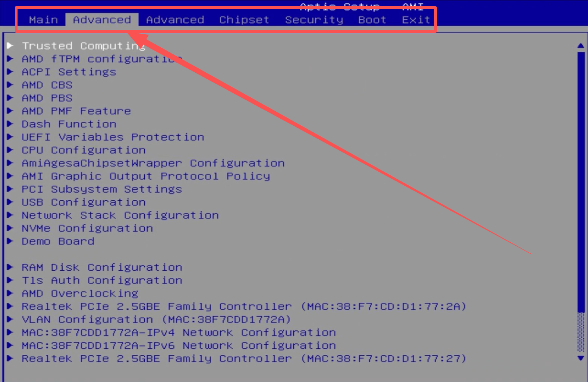This screenshot has height=382, width=588.
Task: Expand the arrow next to AMD CBS
Action: pyautogui.click(x=11, y=85)
